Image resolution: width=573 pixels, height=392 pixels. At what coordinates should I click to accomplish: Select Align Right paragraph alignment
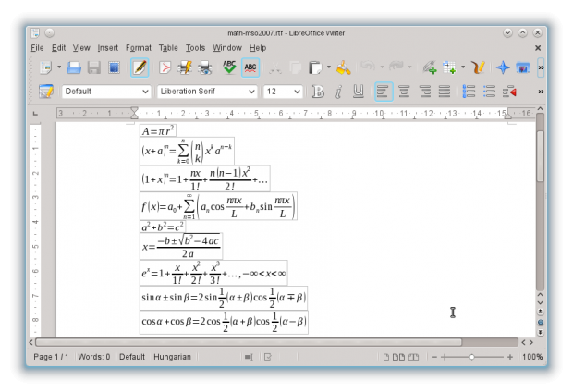(424, 92)
